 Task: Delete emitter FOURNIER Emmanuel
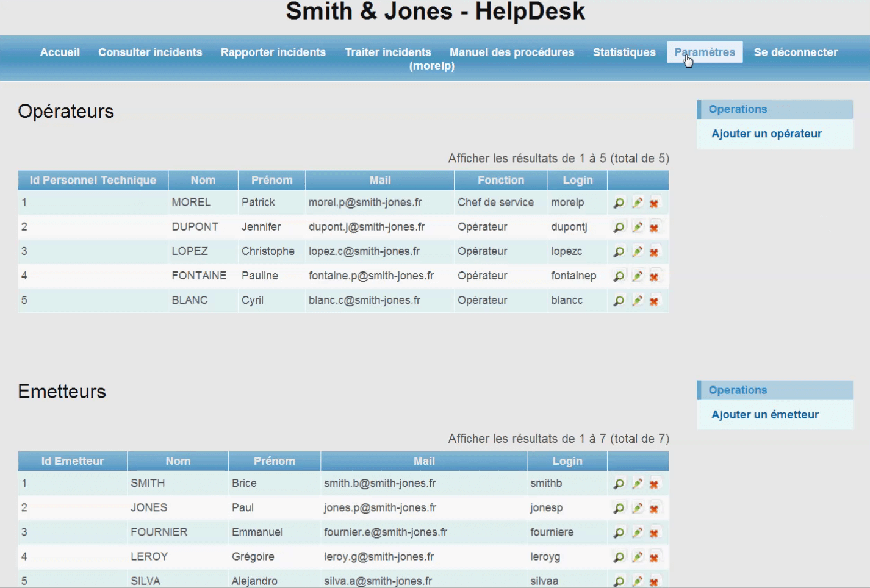654,532
